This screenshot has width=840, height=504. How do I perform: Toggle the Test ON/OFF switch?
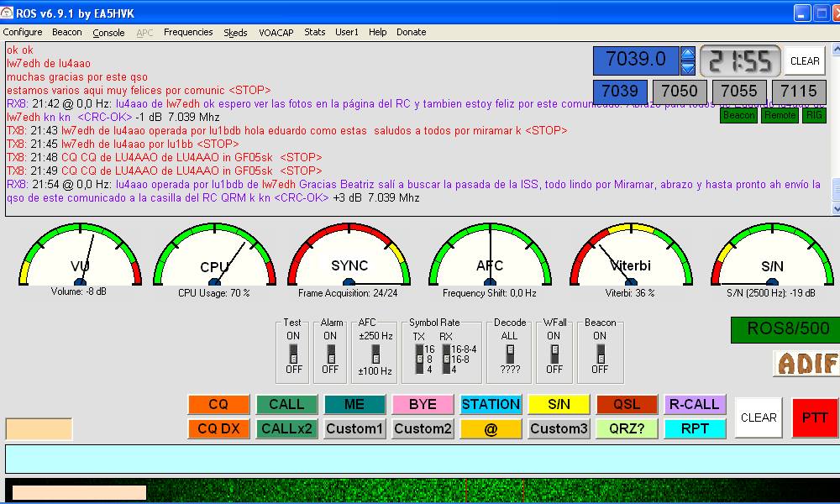(293, 354)
